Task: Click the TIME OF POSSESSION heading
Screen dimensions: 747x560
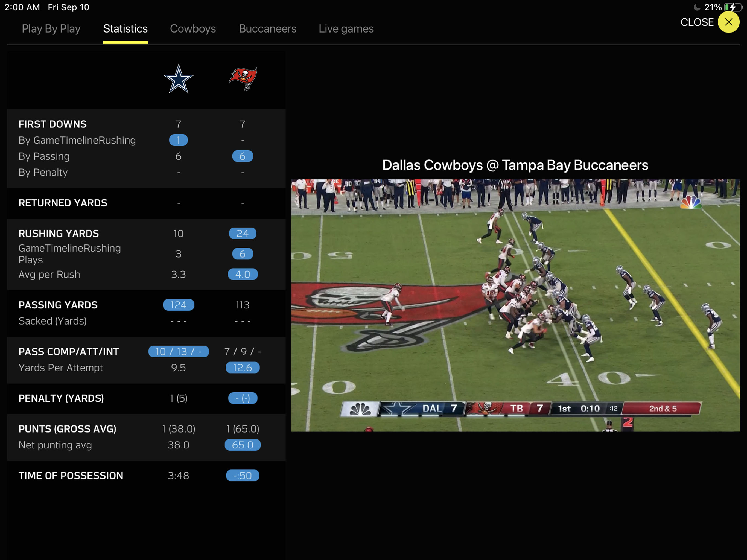Action: point(71,476)
